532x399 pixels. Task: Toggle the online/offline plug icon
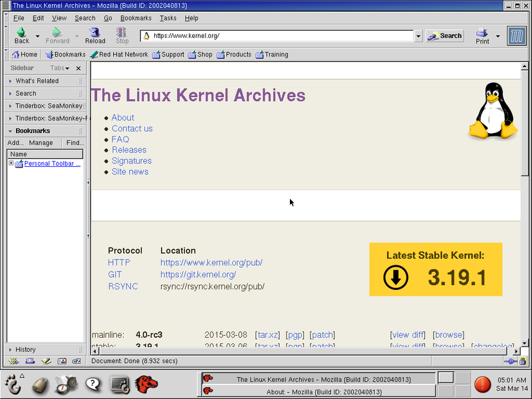tap(511, 361)
